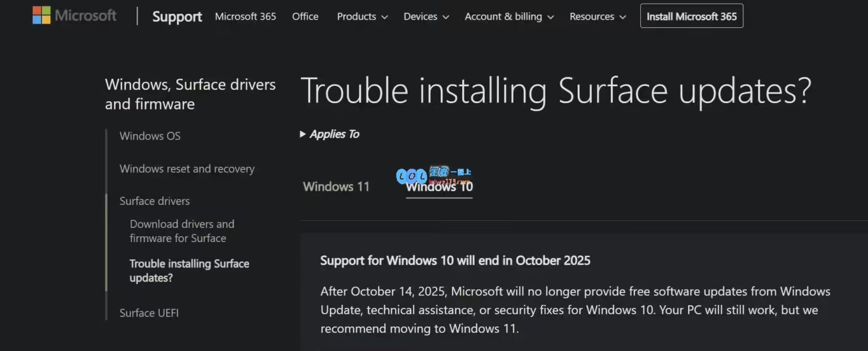
Task: Go to Microsoft 365 nav item
Action: [246, 17]
